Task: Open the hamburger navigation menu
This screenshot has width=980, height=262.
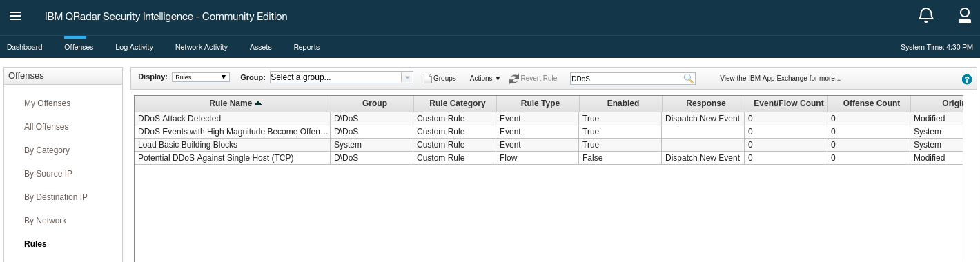Action: (x=15, y=16)
